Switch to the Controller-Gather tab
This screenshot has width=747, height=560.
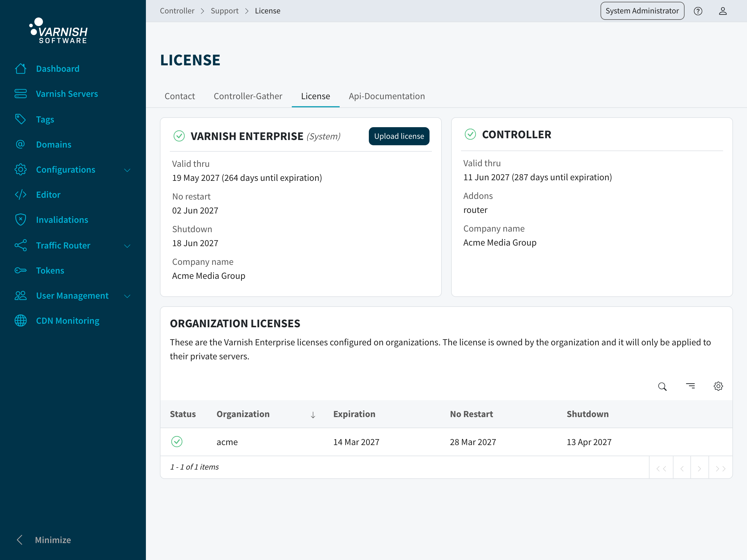[x=248, y=96]
